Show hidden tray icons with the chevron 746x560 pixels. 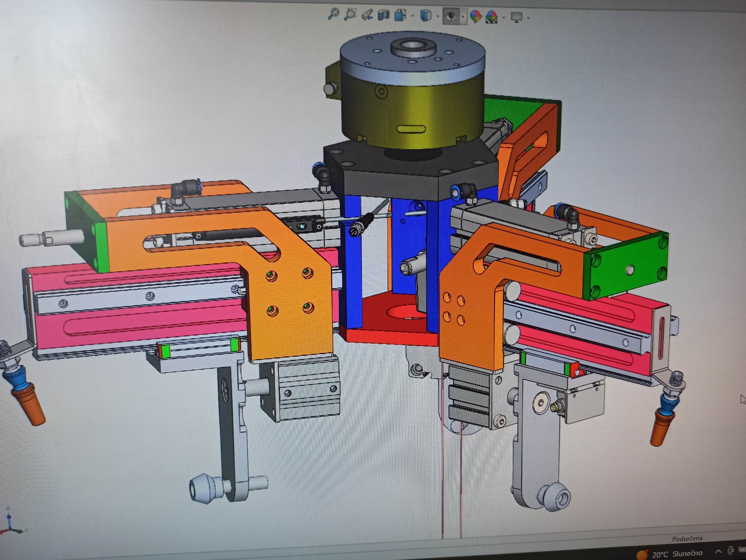718,552
